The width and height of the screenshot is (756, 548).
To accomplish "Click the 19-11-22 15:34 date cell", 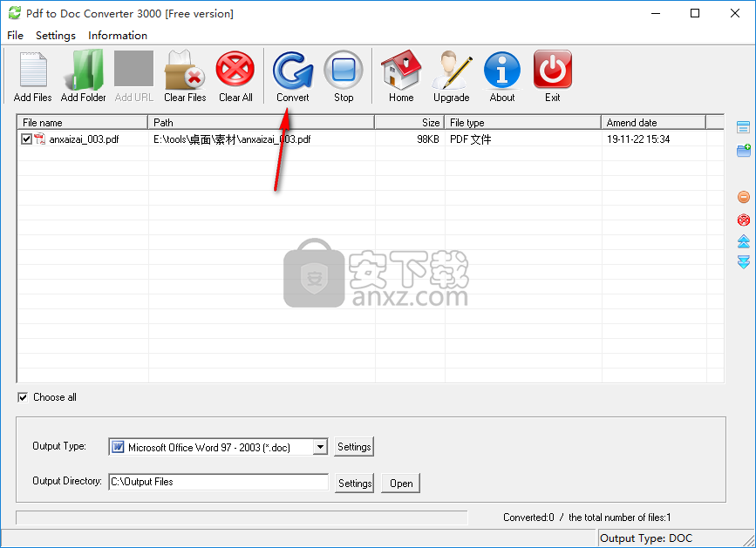I will tap(638, 139).
